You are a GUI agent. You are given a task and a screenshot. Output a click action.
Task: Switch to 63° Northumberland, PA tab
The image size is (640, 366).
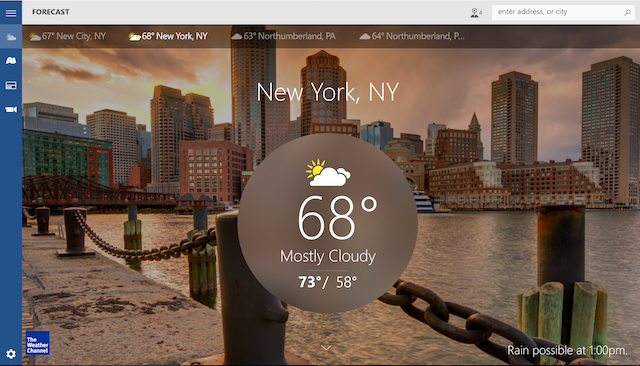coord(283,36)
